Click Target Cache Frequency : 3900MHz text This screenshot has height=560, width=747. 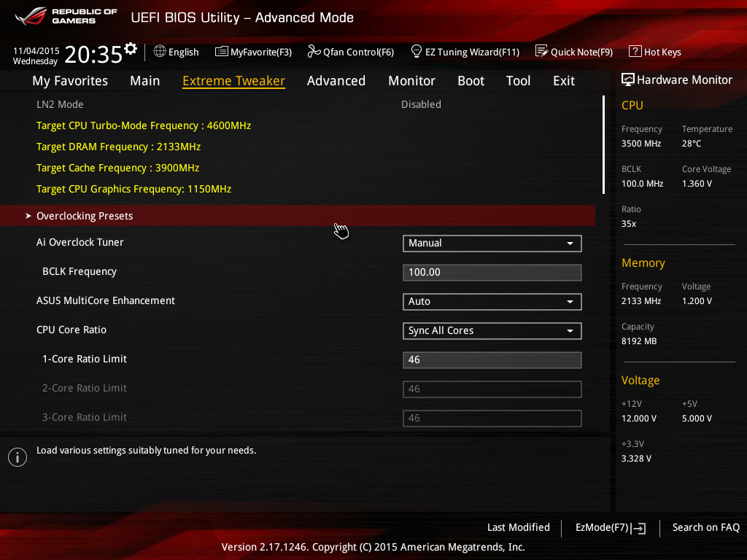click(x=117, y=168)
